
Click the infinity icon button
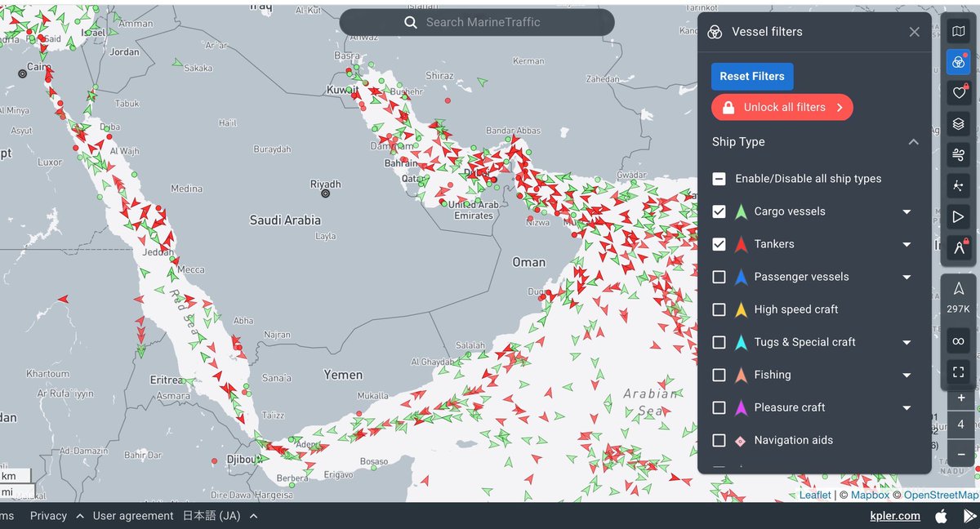(x=958, y=340)
